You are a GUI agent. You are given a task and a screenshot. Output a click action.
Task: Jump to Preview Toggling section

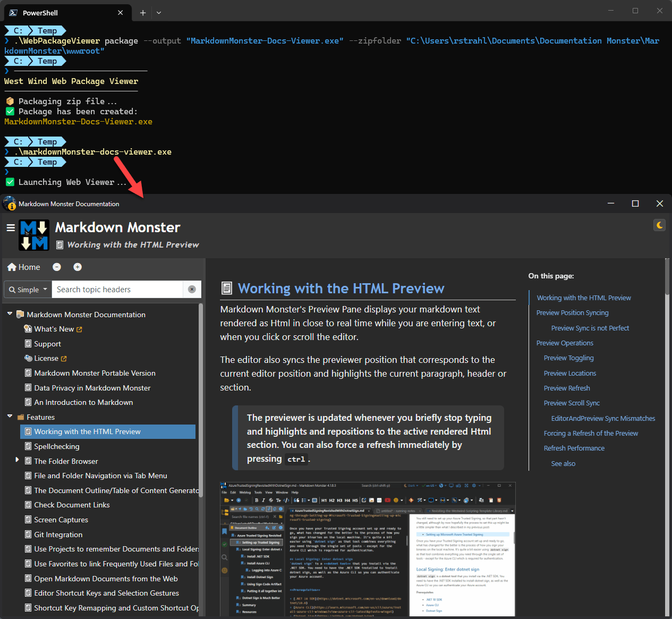click(x=568, y=358)
